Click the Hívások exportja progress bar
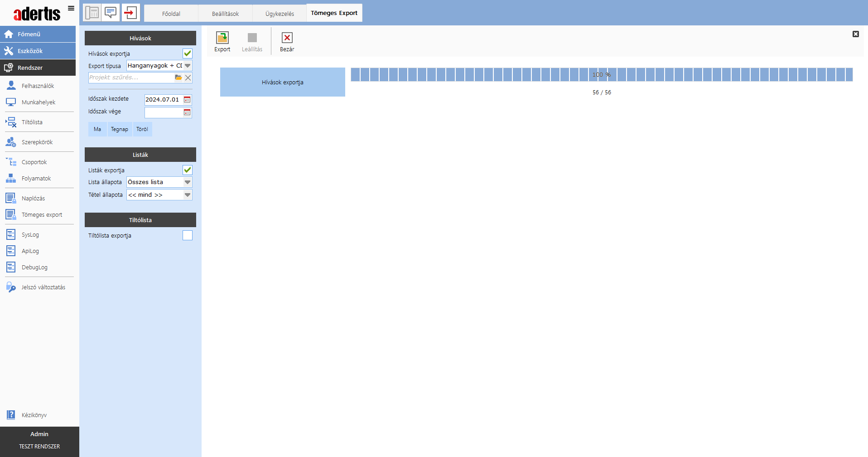This screenshot has height=457, width=868. coord(601,75)
